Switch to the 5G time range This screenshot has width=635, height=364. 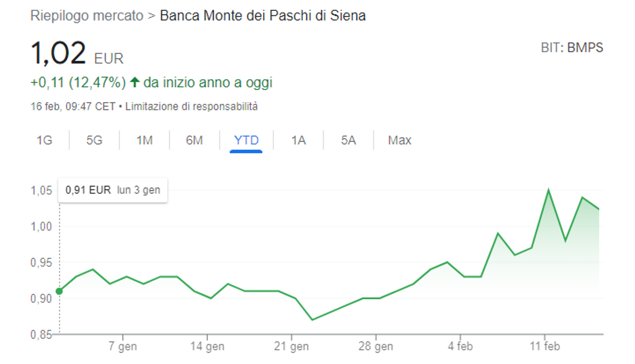point(94,140)
